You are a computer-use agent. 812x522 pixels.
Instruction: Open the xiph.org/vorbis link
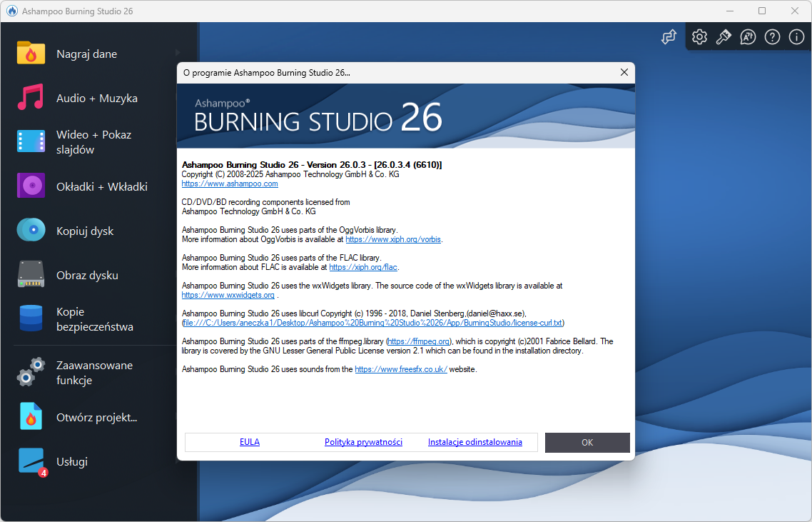[x=393, y=239]
